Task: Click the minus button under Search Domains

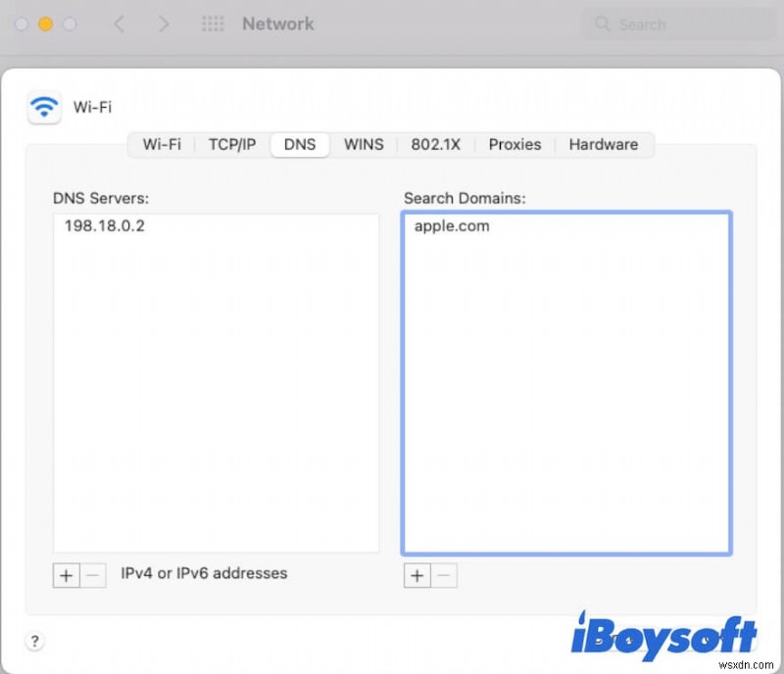Action: coord(445,575)
